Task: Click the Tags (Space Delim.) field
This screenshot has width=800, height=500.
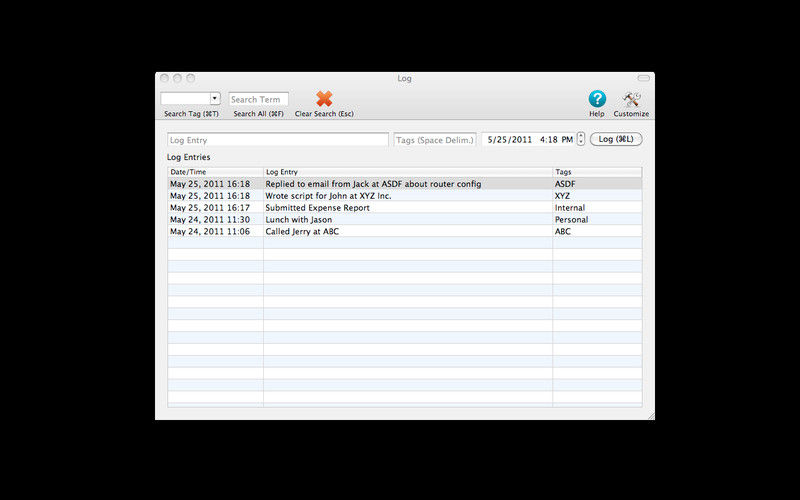Action: click(x=435, y=140)
